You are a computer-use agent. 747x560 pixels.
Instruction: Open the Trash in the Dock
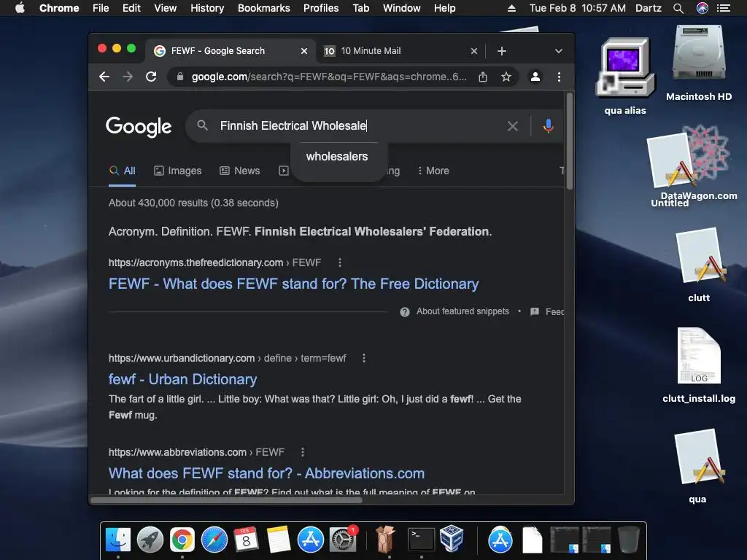point(628,540)
